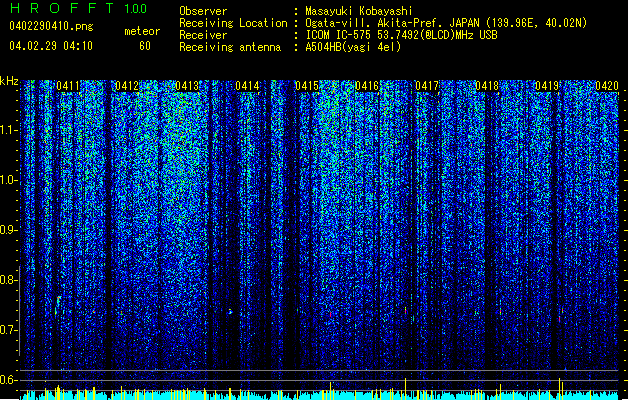The image size is (629, 400).
Task: Click the meteor label
Action: (x=142, y=31)
